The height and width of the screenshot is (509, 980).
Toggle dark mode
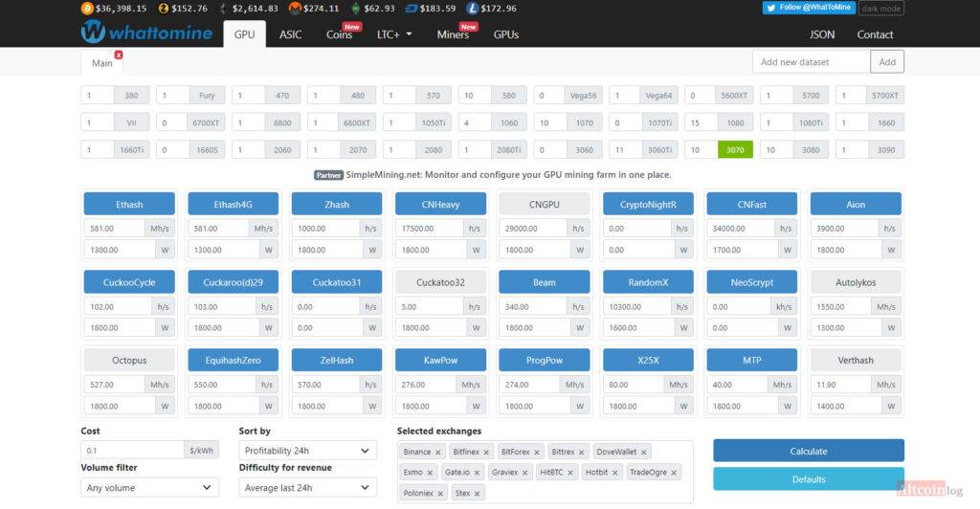880,9
